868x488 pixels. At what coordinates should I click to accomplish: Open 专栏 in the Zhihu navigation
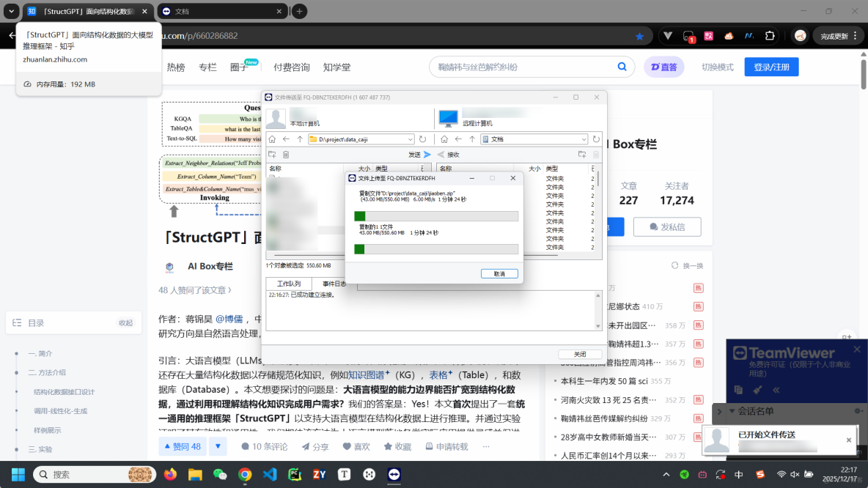coord(207,66)
